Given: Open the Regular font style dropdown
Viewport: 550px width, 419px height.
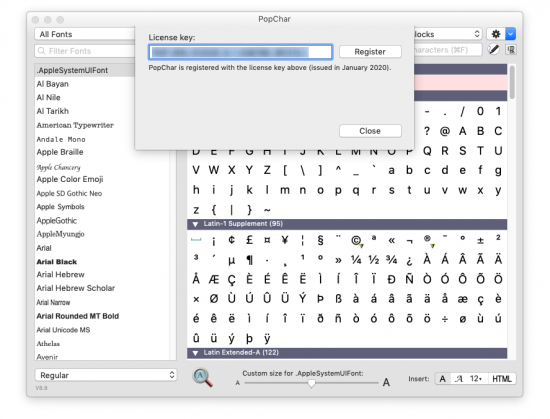Looking at the screenshot, I should pyautogui.click(x=106, y=375).
